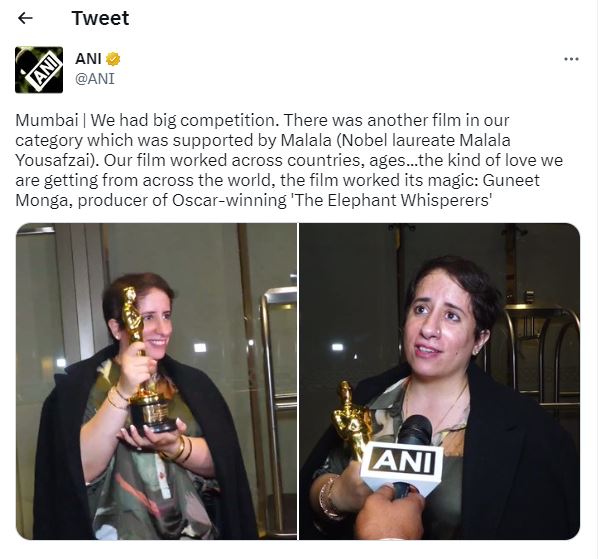Open the @ANI handle link
This screenshot has width=608, height=559.
95,79
